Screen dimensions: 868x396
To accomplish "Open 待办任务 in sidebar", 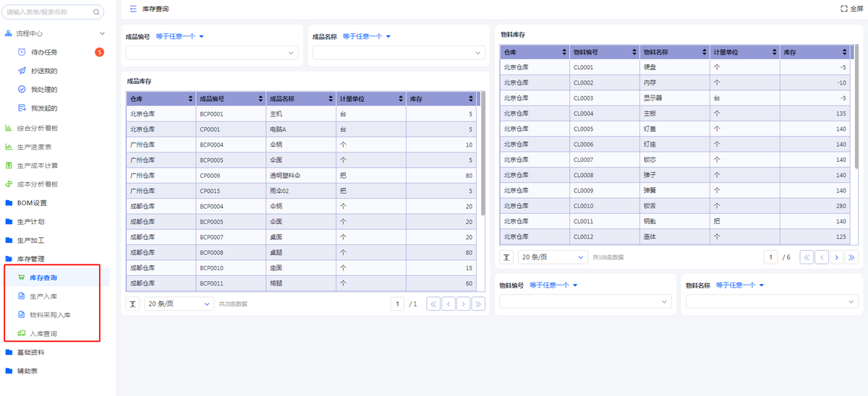I will pyautogui.click(x=44, y=52).
